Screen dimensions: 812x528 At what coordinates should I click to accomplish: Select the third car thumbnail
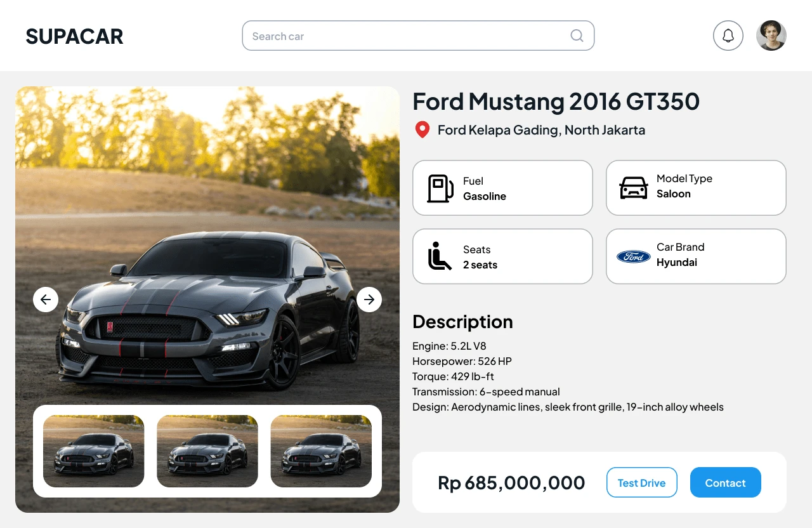click(321, 451)
